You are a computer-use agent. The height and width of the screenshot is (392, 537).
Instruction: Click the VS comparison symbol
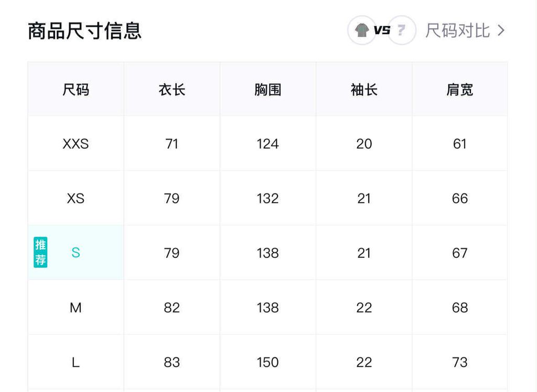point(382,30)
